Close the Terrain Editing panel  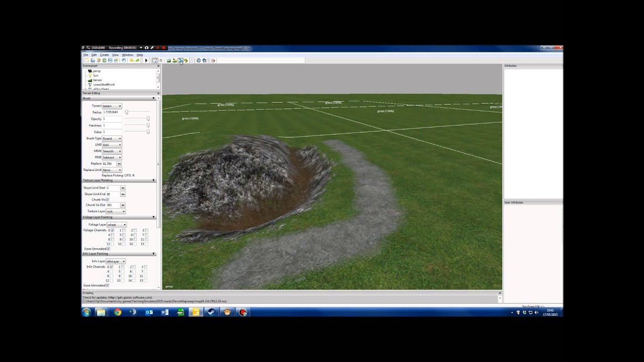pos(158,93)
